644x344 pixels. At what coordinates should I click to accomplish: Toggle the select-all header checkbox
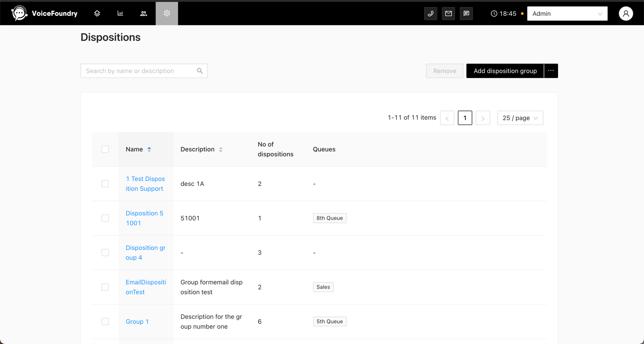105,149
